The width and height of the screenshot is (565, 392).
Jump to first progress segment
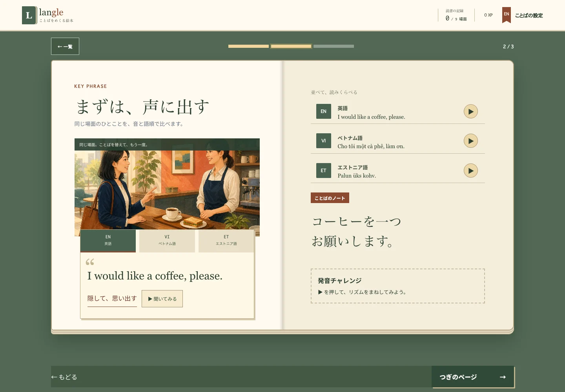[248, 46]
